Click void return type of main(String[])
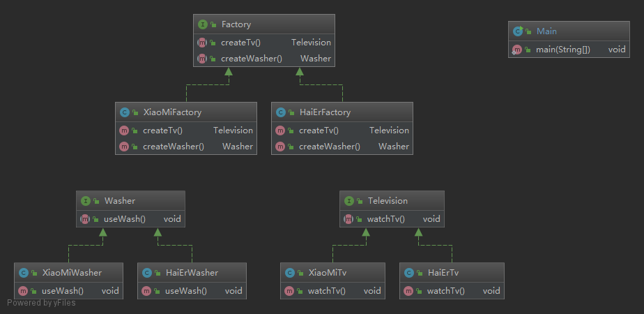This screenshot has height=314, width=644. pos(617,50)
